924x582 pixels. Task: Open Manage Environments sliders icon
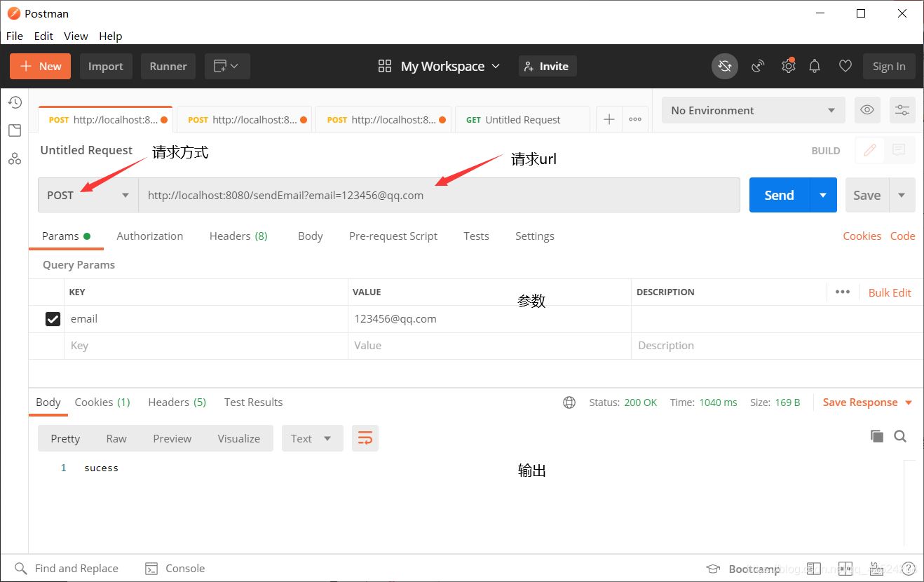click(x=902, y=110)
